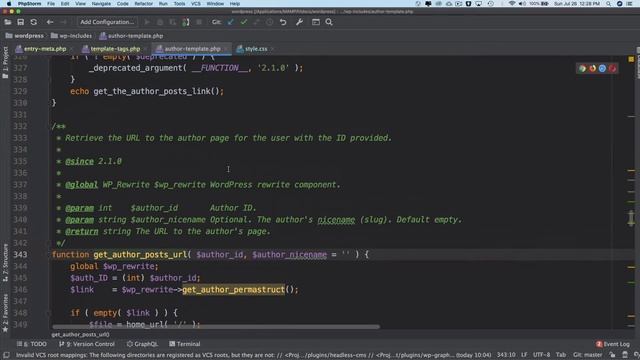Open the Navigate menu
This screenshot has width=640, height=360.
(x=101, y=4)
